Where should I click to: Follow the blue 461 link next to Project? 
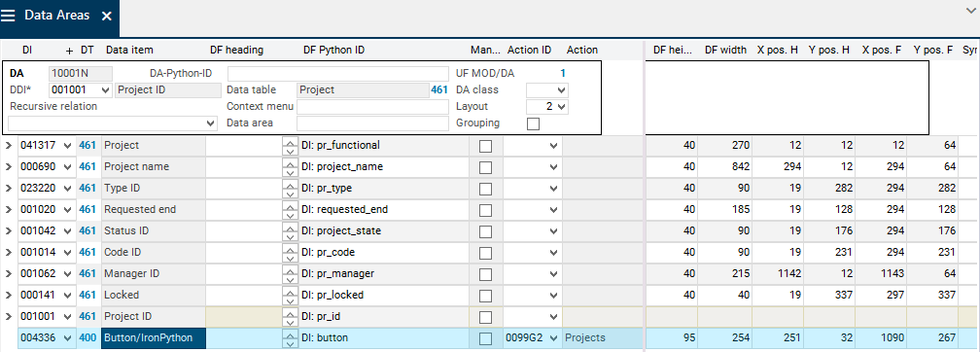439,90
